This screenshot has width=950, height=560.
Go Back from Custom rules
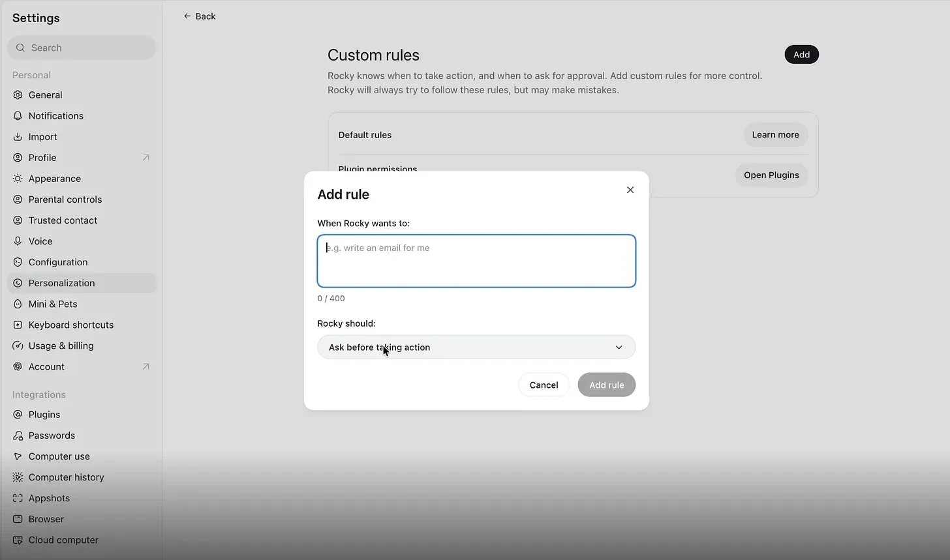click(200, 16)
